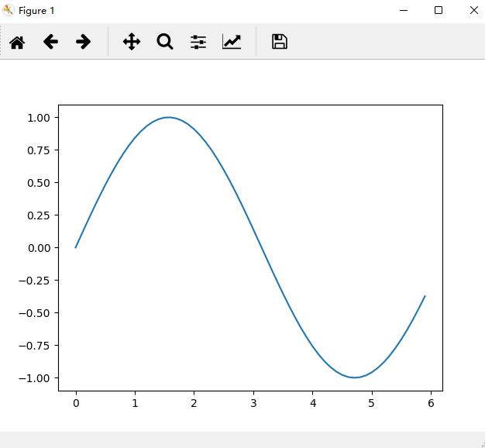
Task: Click the y-axis label 1.00
Action: click(x=39, y=118)
